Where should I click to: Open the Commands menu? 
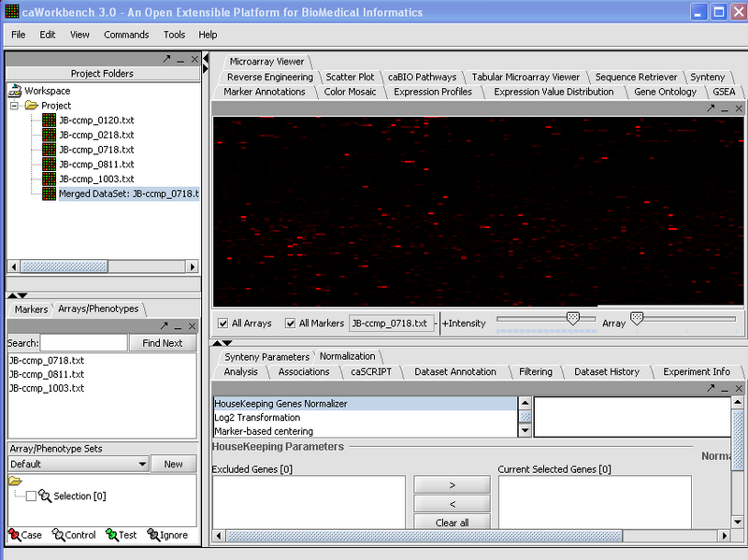[x=126, y=35]
